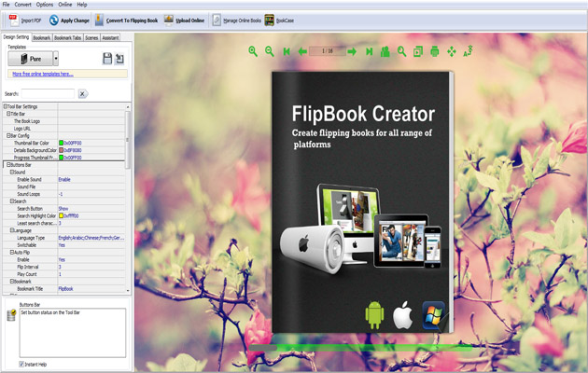588x373 pixels.
Task: Select the Design Setting tab
Action: [x=16, y=37]
